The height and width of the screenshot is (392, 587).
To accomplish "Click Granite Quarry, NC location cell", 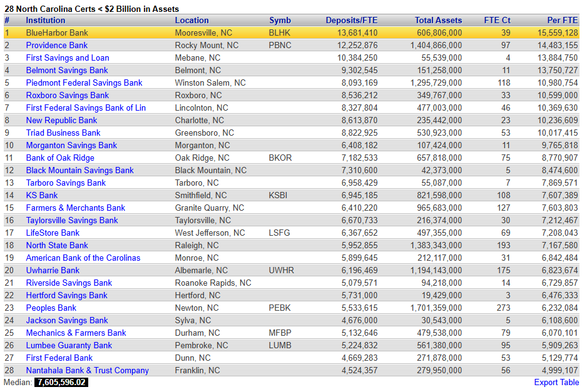I will click(x=209, y=208).
